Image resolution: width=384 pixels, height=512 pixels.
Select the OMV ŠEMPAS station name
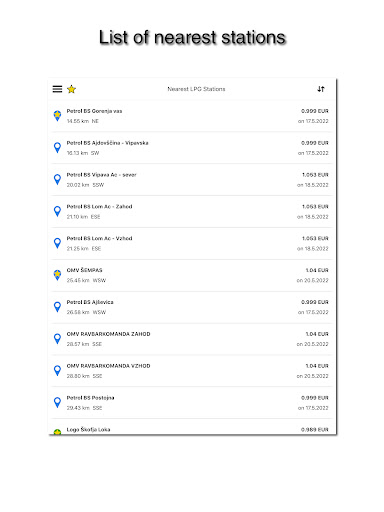click(x=84, y=270)
